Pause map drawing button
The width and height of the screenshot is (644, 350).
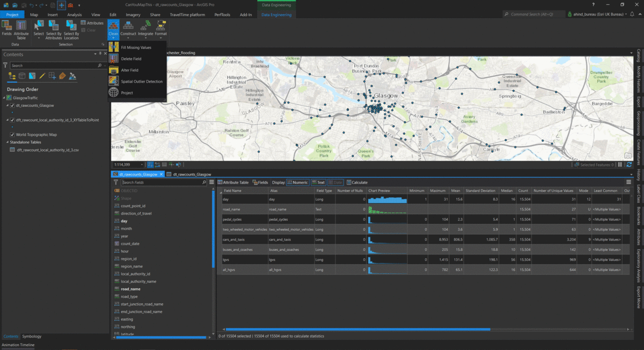pos(620,165)
